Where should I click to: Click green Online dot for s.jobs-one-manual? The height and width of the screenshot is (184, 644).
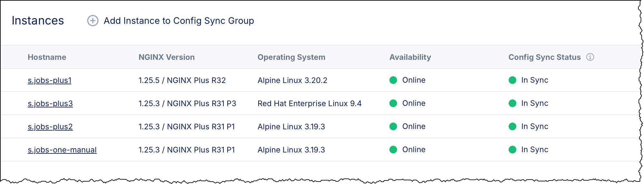[x=393, y=150]
